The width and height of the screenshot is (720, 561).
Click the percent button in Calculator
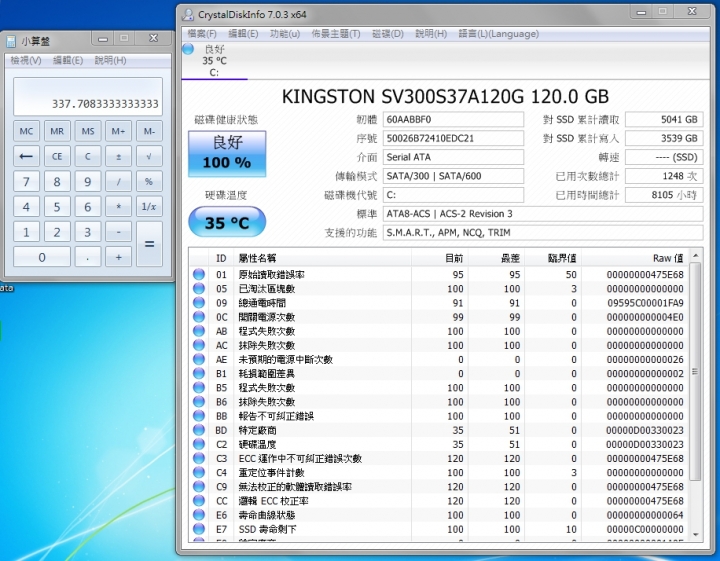click(x=149, y=182)
